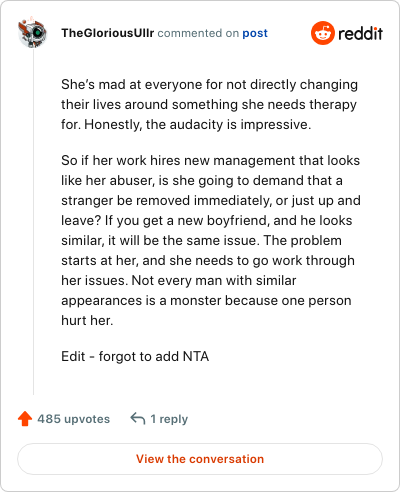Click the orange upvote arrow icon
Viewport: 400px width, 492px height.
pos(25,419)
